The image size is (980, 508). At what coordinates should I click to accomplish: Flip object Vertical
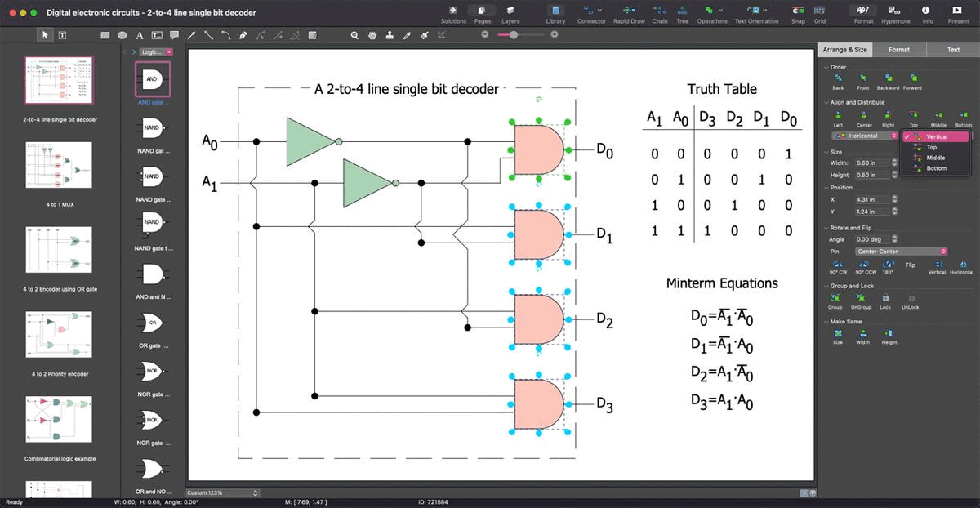(x=937, y=267)
